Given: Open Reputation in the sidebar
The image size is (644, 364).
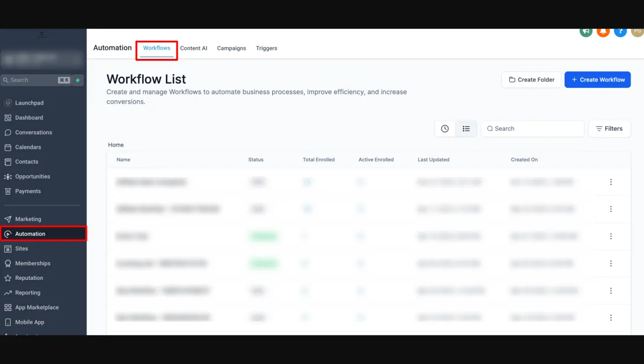Looking at the screenshot, I should click(x=29, y=278).
